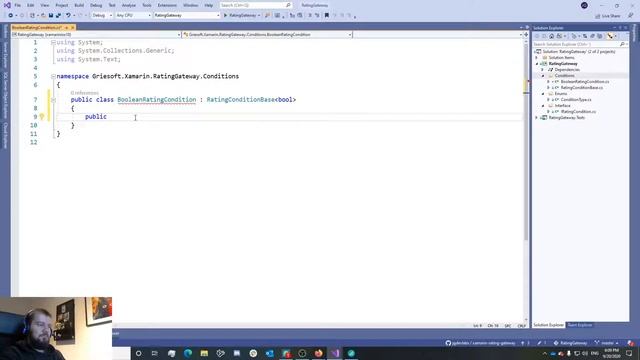The width and height of the screenshot is (640, 360).
Task: Select the Enums folder in Solution Explorer
Action: (560, 93)
